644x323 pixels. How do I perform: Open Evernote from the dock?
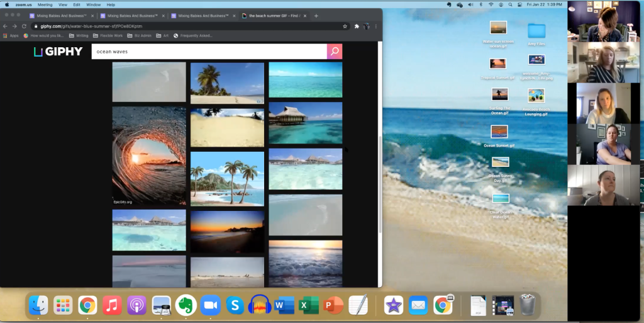[186, 305]
